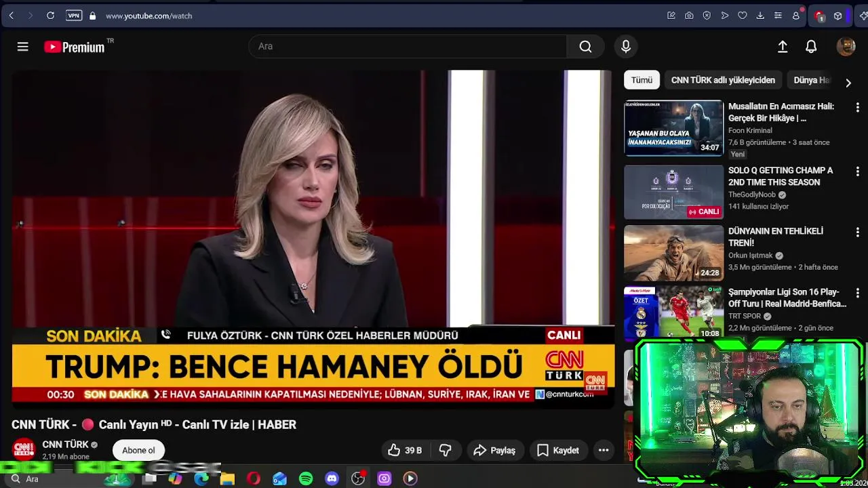Open browser downloads icon
The width and height of the screenshot is (868, 488).
click(x=760, y=16)
